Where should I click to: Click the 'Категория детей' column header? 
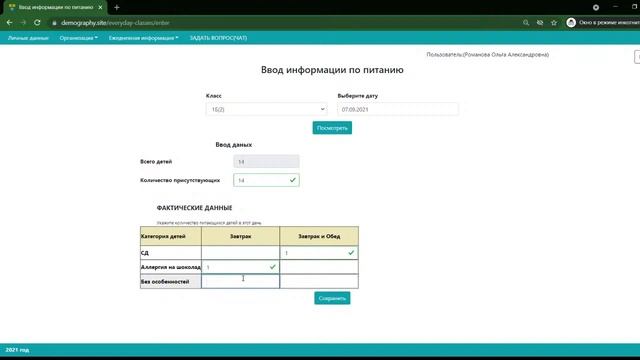click(171, 236)
